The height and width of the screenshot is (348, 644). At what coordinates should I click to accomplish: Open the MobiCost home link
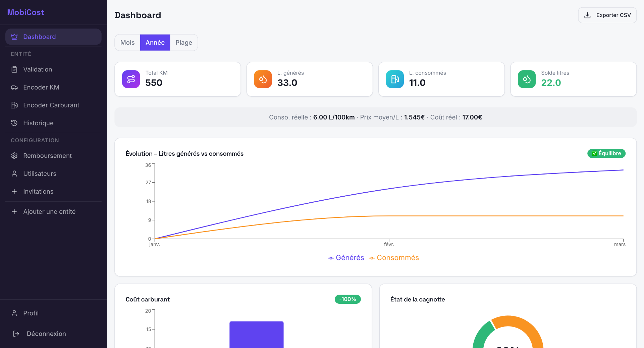click(x=25, y=12)
